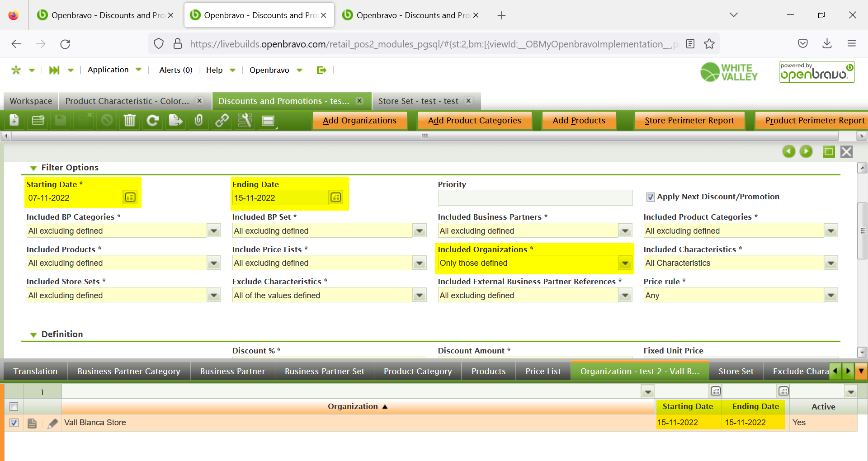Click the chain link icon in toolbar
Image resolution: width=868 pixels, height=461 pixels.
point(222,120)
